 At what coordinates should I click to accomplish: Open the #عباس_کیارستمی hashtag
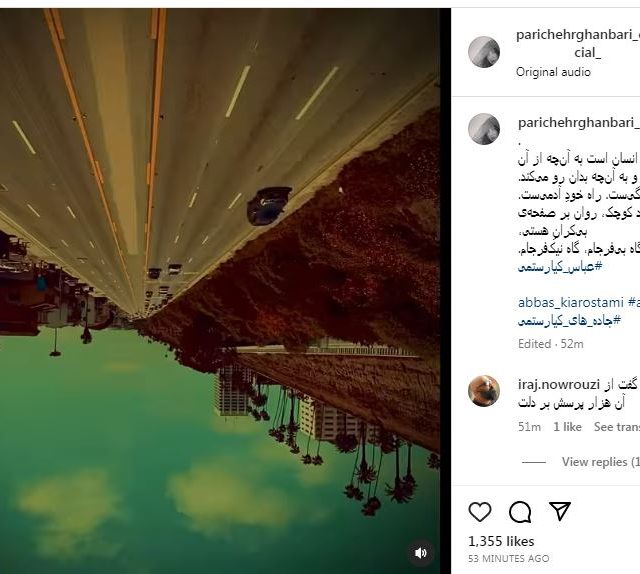tap(560, 267)
